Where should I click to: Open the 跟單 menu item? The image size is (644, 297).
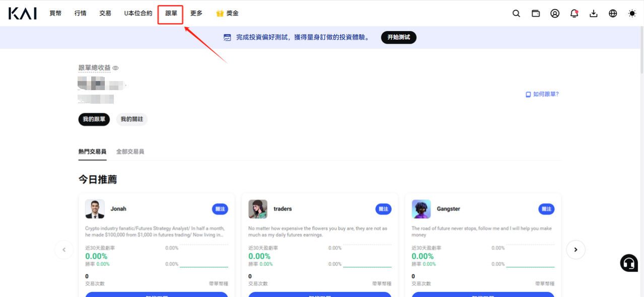(171, 14)
